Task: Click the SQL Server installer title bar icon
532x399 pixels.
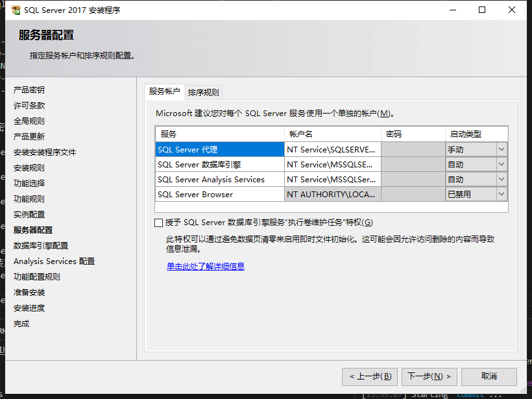Action: coord(16,10)
